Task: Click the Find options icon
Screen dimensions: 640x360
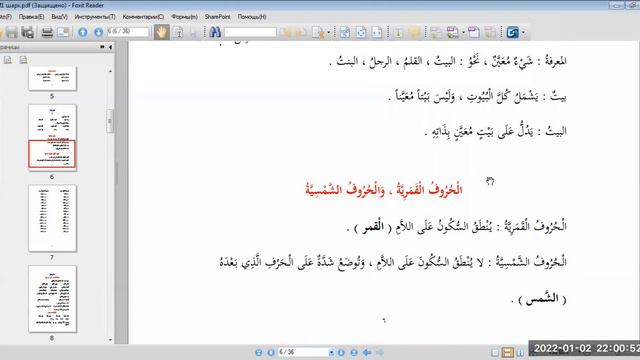Action: tap(318, 32)
